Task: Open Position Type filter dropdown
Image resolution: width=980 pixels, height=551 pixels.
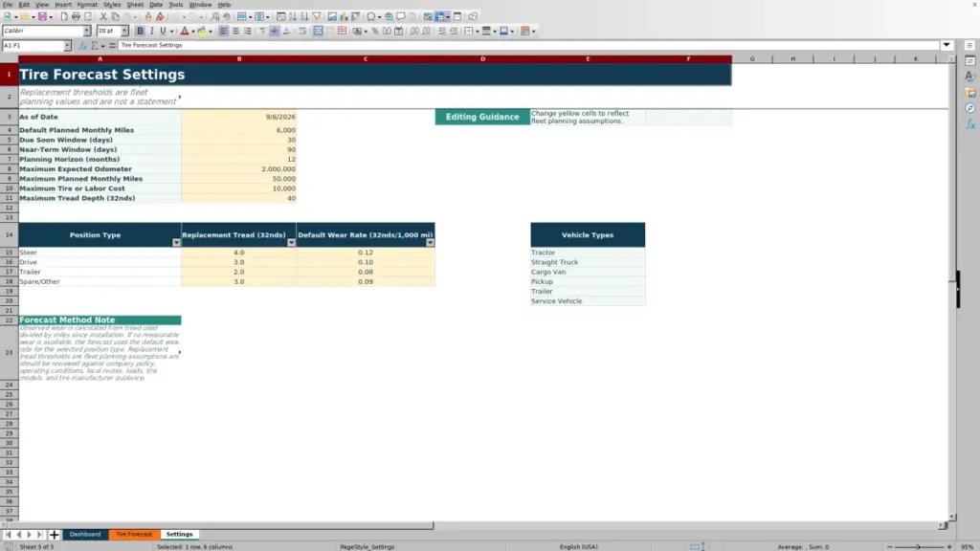Action: coord(176,242)
